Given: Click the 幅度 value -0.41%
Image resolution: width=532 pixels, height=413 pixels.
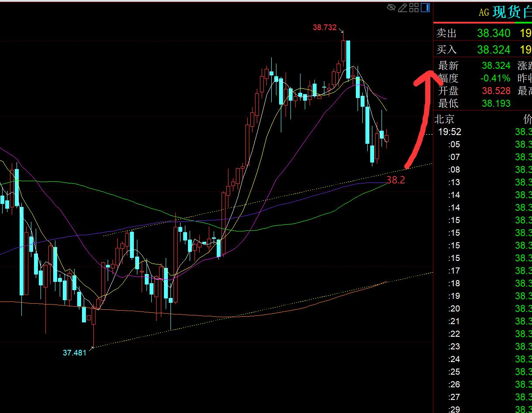Looking at the screenshot, I should click(495, 78).
